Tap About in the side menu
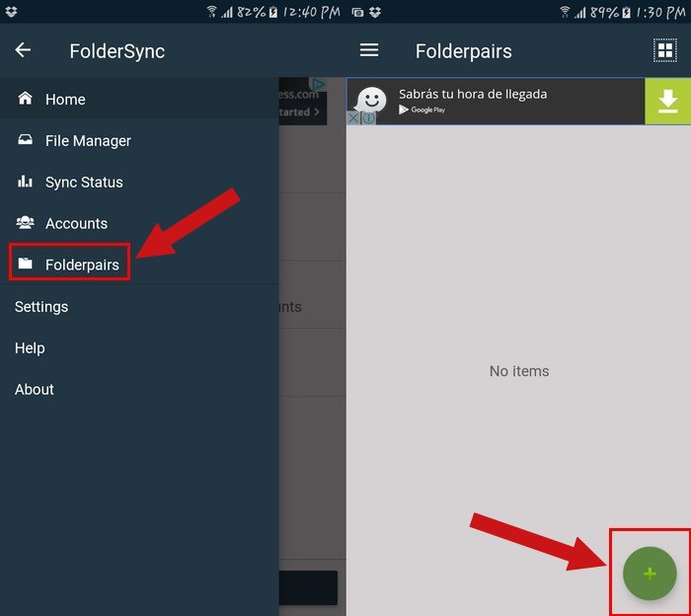691x616 pixels. pyautogui.click(x=35, y=390)
